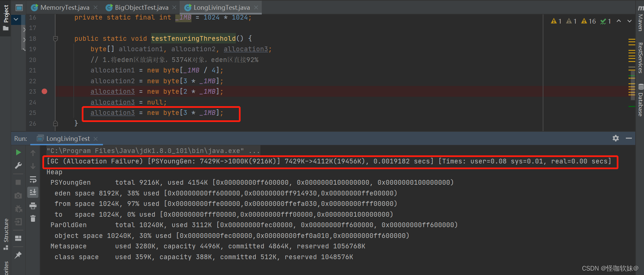Click the ParOldGen total line

point(254,225)
